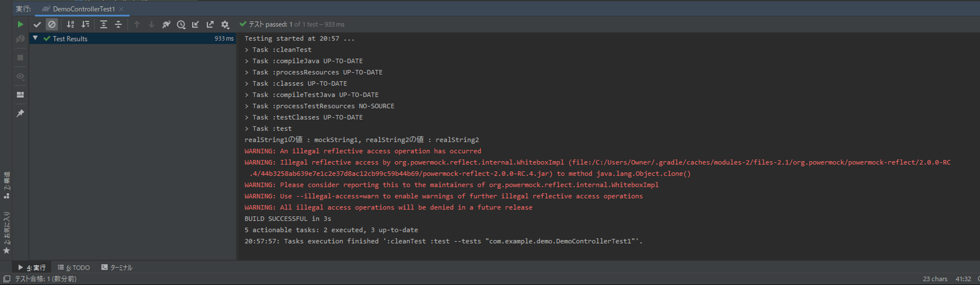
Task: Click the realString1の値 output line
Action: pyautogui.click(x=361, y=140)
